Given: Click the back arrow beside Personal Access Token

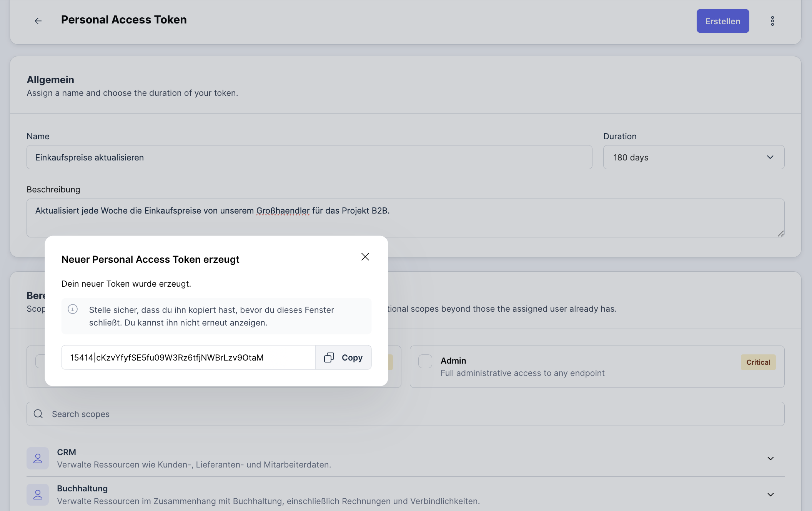Looking at the screenshot, I should [x=38, y=21].
